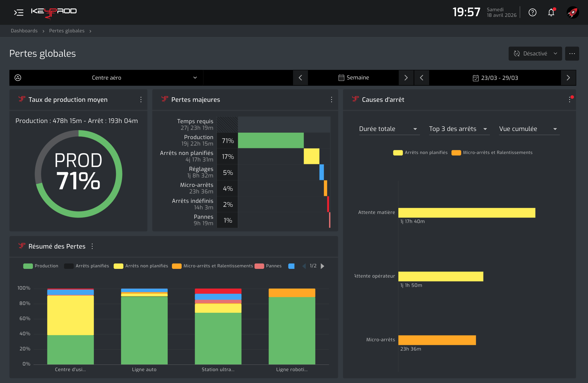The height and width of the screenshot is (383, 588).
Task: Open the sidebar menu toggle icon
Action: click(19, 12)
